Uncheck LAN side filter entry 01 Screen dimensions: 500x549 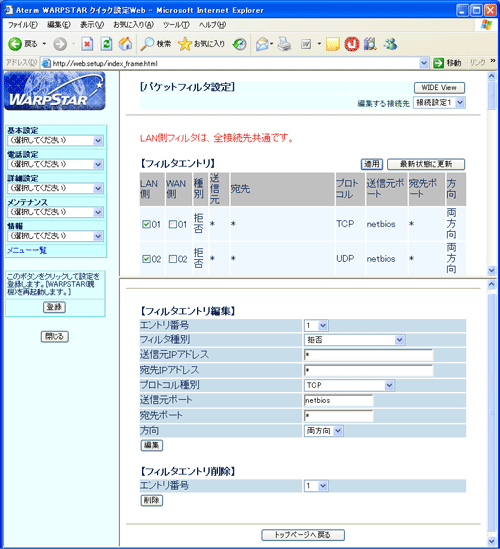point(146,224)
